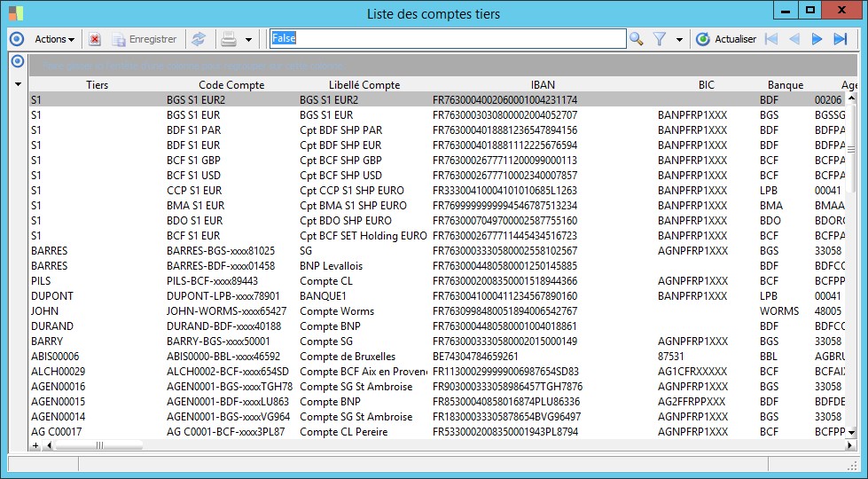Select the Cpt BCF SHP GBP cell
This screenshot has height=479, width=868.
[x=364, y=160]
